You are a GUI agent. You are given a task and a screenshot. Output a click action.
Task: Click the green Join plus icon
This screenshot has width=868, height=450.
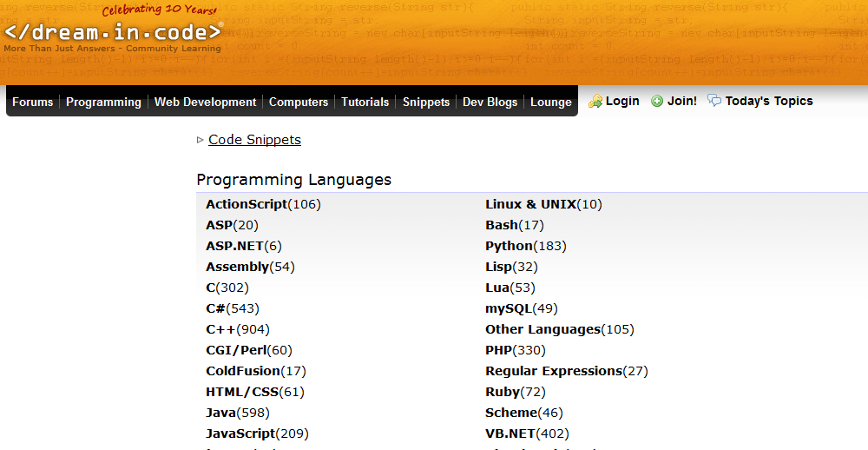[657, 101]
